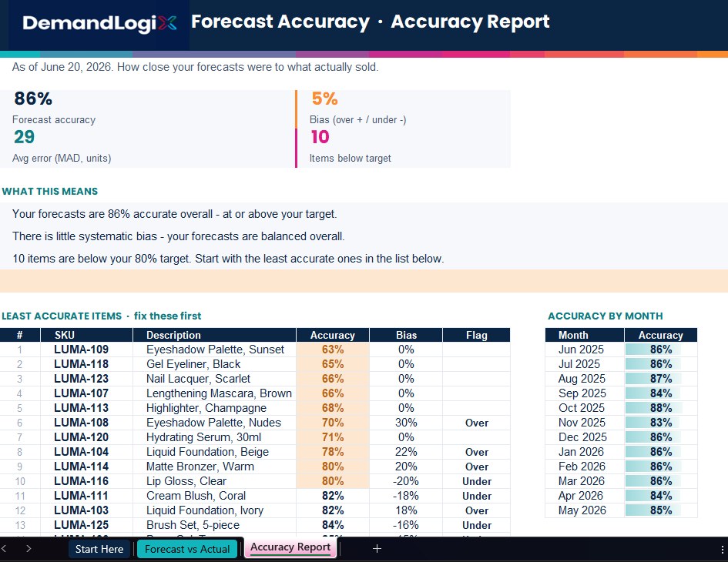Select the SKU column header

point(87,335)
